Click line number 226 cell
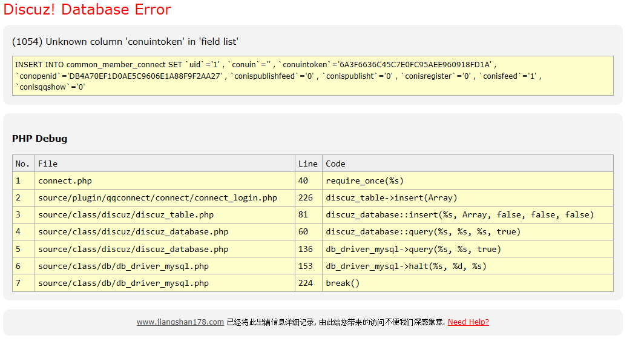 (306, 197)
